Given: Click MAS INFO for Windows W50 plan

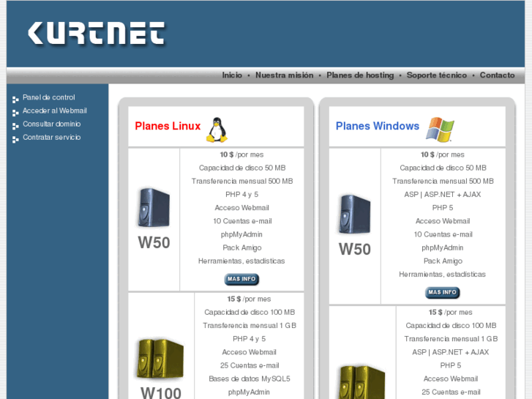Looking at the screenshot, I should [x=443, y=292].
